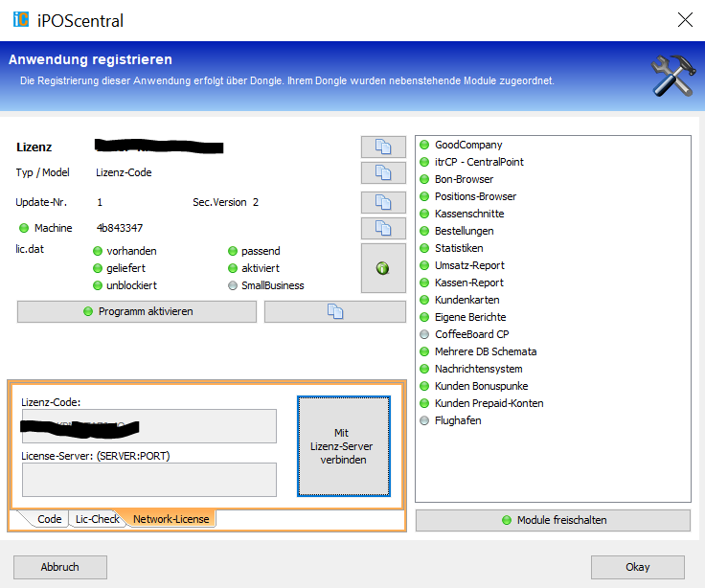
Task: Click the green passend status indicator
Action: point(233,251)
